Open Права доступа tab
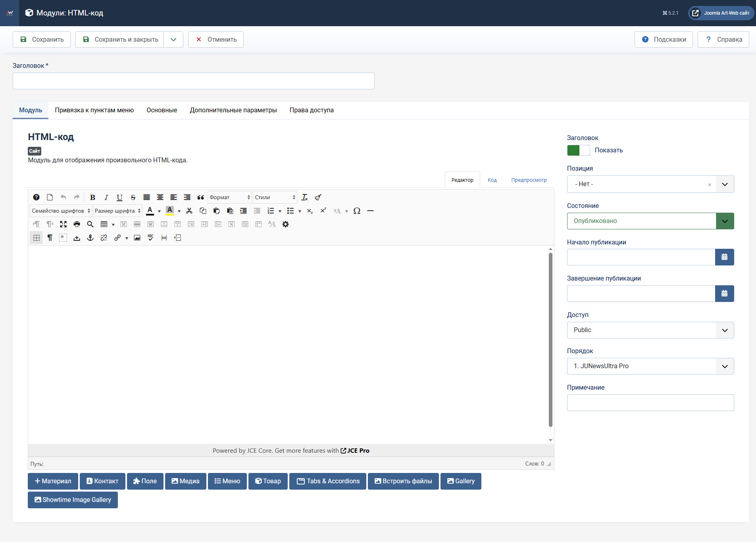This screenshot has width=756, height=542. coord(312,110)
